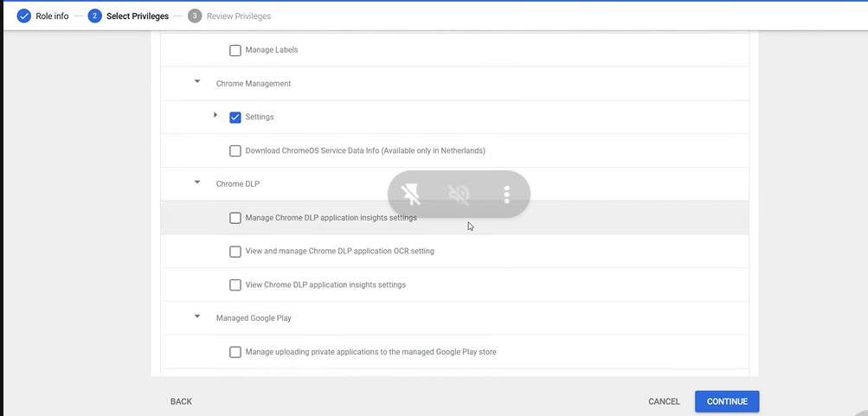Screen dimensions: 868x416
Task: Click the step 2 circle icon
Action: point(94,16)
